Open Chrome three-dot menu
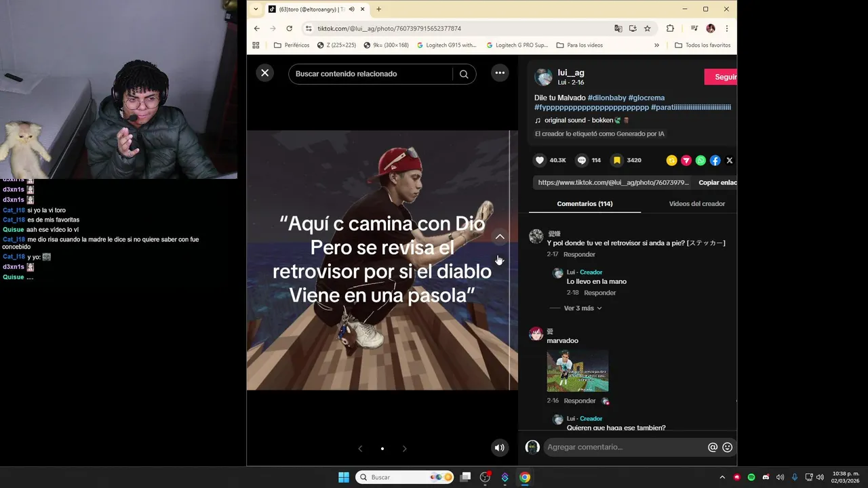This screenshot has width=868, height=488. click(726, 28)
